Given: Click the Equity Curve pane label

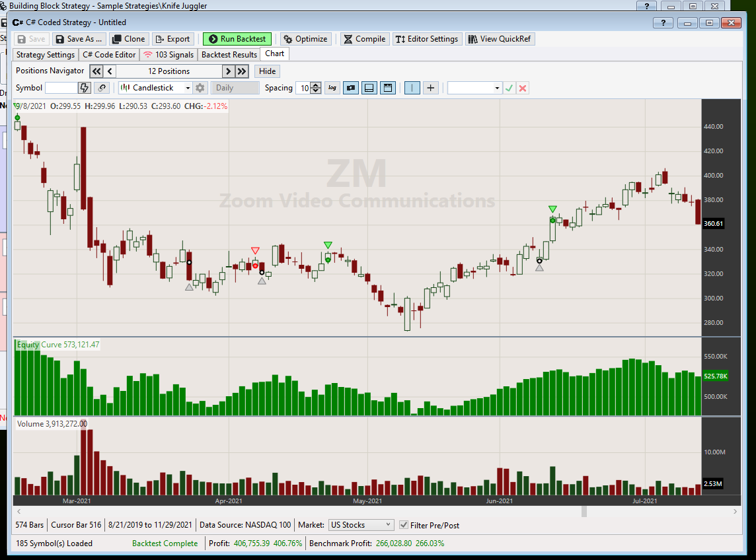Looking at the screenshot, I should pos(58,345).
